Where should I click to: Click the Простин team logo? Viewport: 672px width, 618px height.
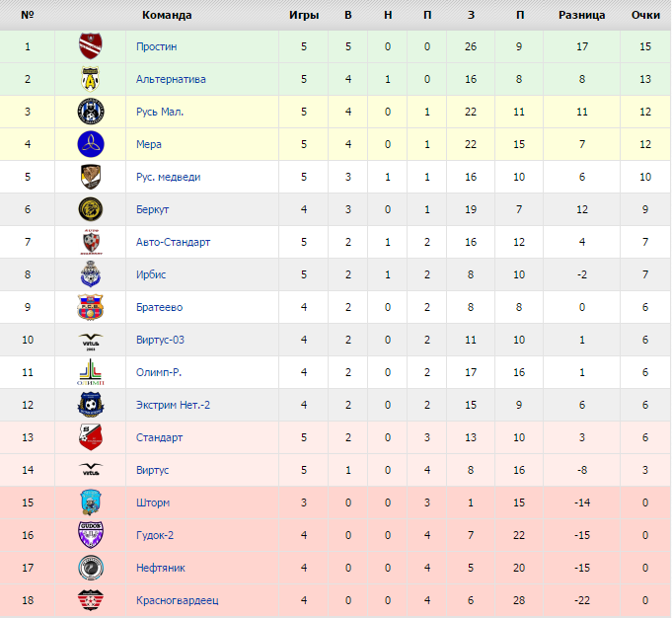(x=91, y=46)
